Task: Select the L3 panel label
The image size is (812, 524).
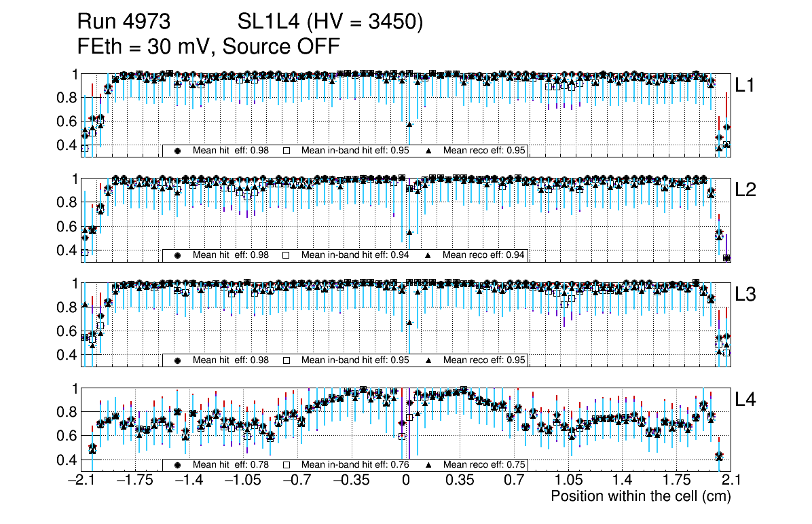Action: [745, 295]
